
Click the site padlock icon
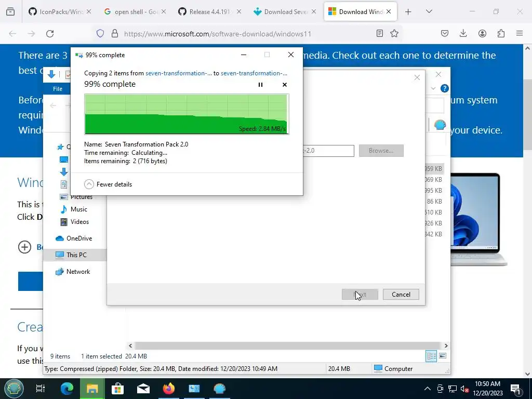click(115, 34)
